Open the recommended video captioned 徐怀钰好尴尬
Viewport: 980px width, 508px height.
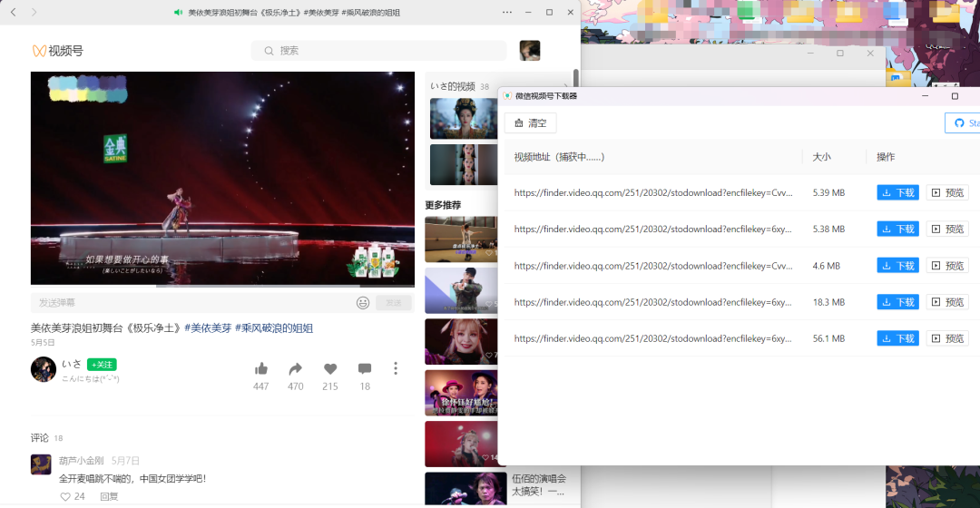(x=461, y=393)
